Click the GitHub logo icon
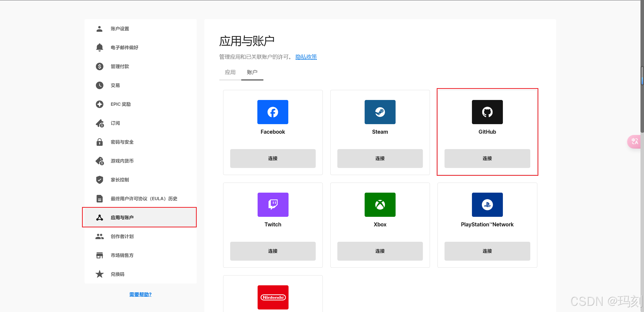This screenshot has width=644, height=312. pos(487,112)
